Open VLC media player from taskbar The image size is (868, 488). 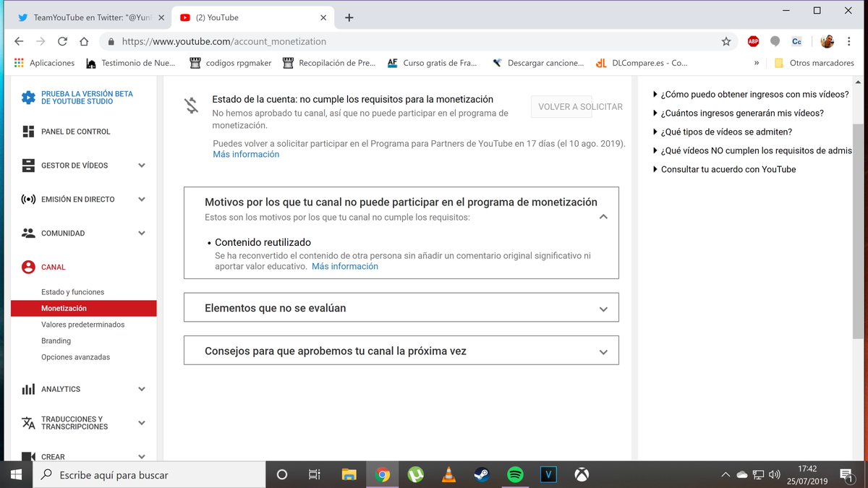(x=448, y=475)
